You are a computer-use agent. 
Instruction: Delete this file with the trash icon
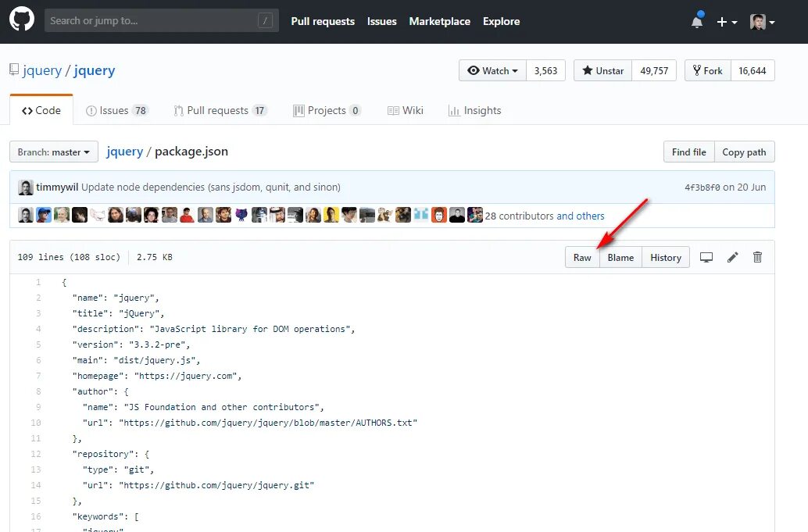point(757,257)
